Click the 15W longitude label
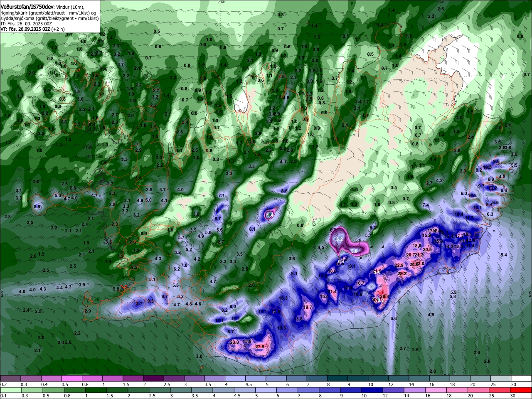This screenshot has width=532, height=399. pyautogui.click(x=440, y=2)
